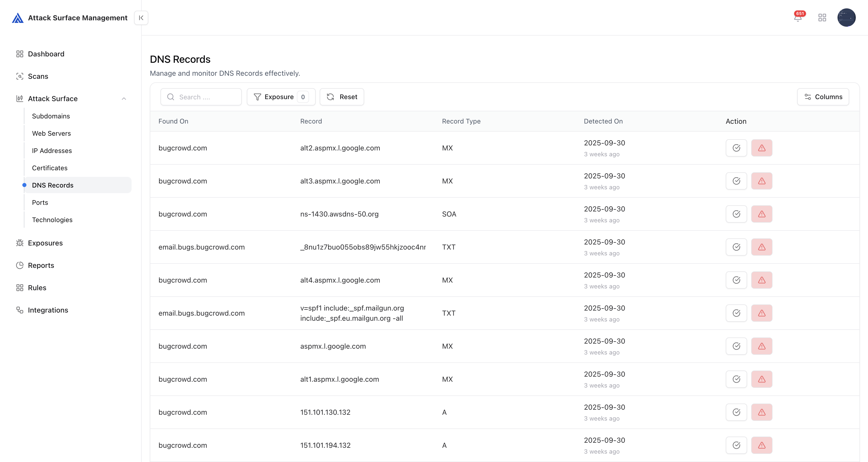This screenshot has width=868, height=462.
Task: Open Exposures in the sidebar
Action: 45,243
